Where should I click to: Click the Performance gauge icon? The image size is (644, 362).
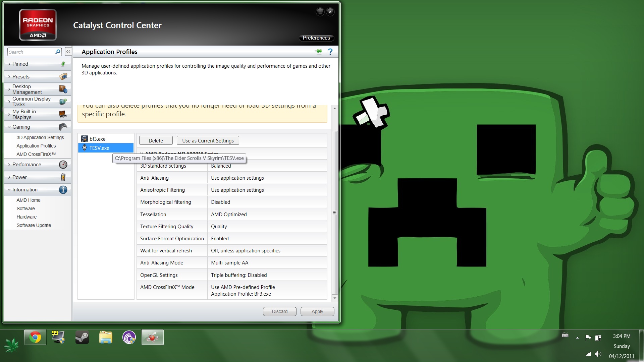[x=63, y=165]
